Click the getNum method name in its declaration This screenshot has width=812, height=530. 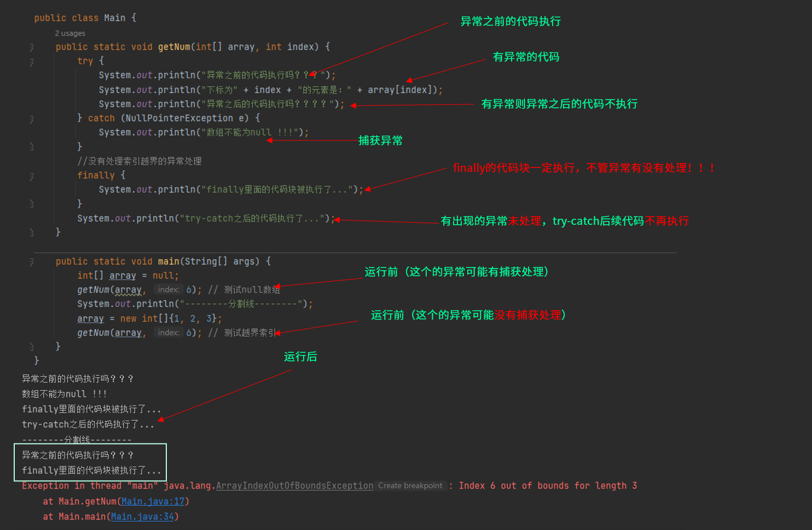[174, 47]
